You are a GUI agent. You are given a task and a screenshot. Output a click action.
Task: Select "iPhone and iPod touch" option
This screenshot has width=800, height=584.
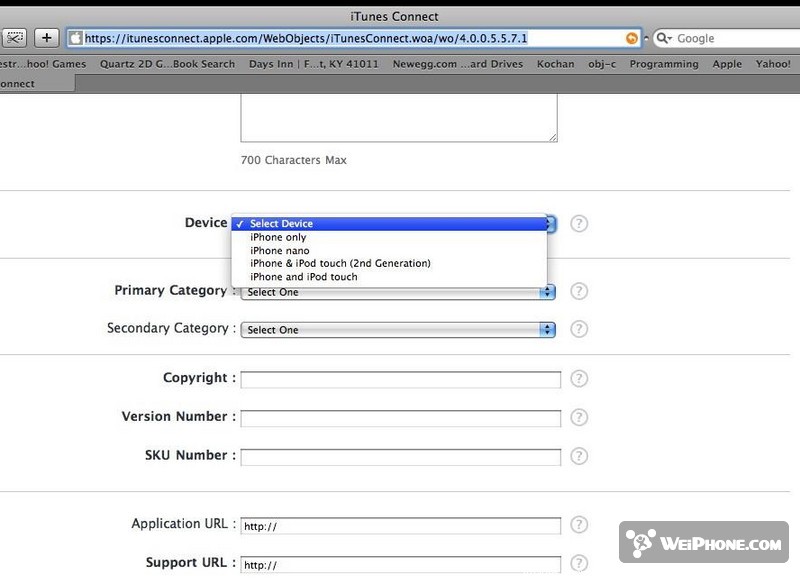(x=303, y=277)
